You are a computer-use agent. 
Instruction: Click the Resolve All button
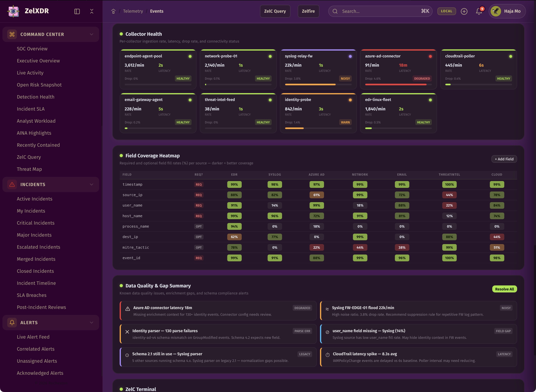click(x=504, y=289)
